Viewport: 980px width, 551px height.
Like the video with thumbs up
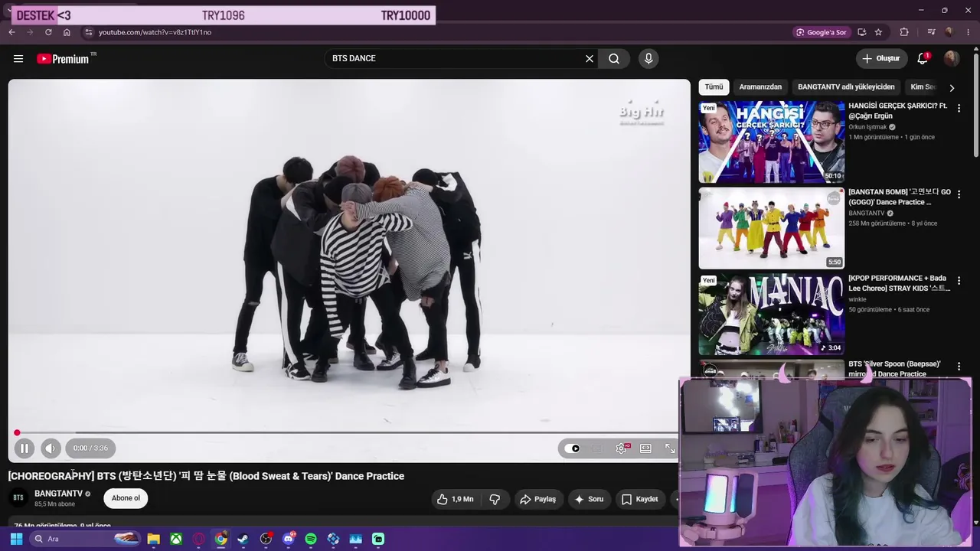(x=456, y=499)
